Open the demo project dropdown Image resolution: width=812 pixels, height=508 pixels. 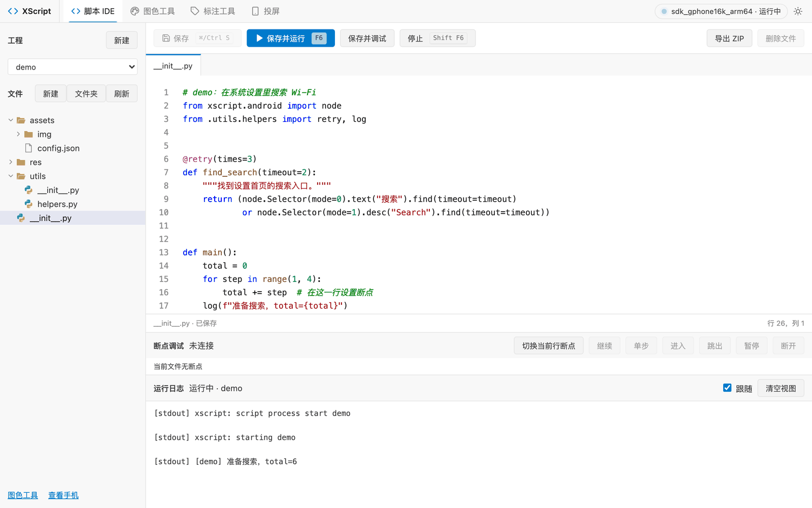pyautogui.click(x=73, y=67)
